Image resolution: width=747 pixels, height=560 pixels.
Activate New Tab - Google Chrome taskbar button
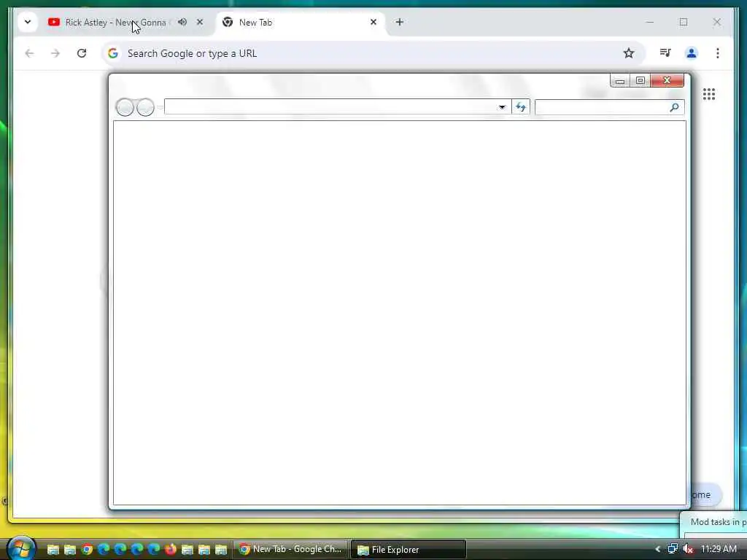coord(290,550)
